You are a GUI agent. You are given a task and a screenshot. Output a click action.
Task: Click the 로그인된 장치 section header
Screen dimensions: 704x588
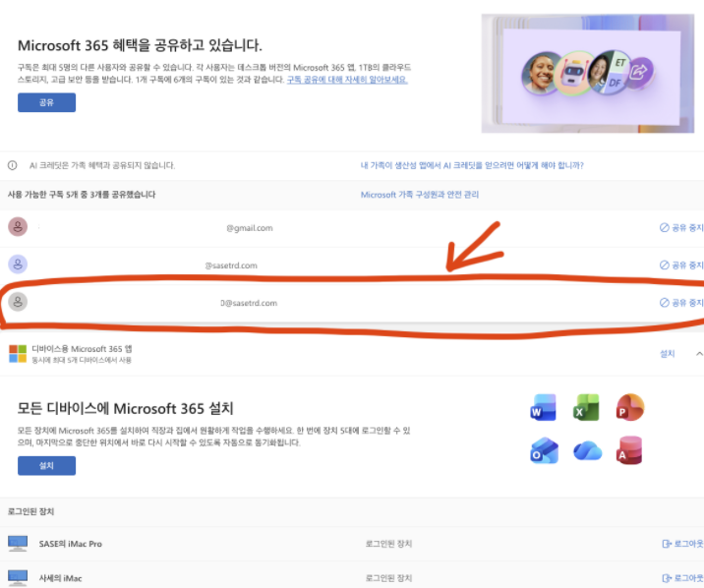(x=31, y=511)
